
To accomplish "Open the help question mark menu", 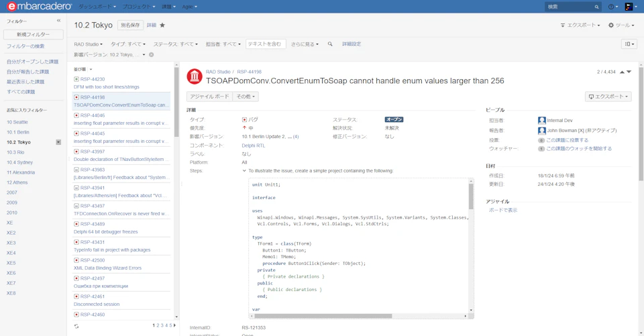I will [612, 7].
